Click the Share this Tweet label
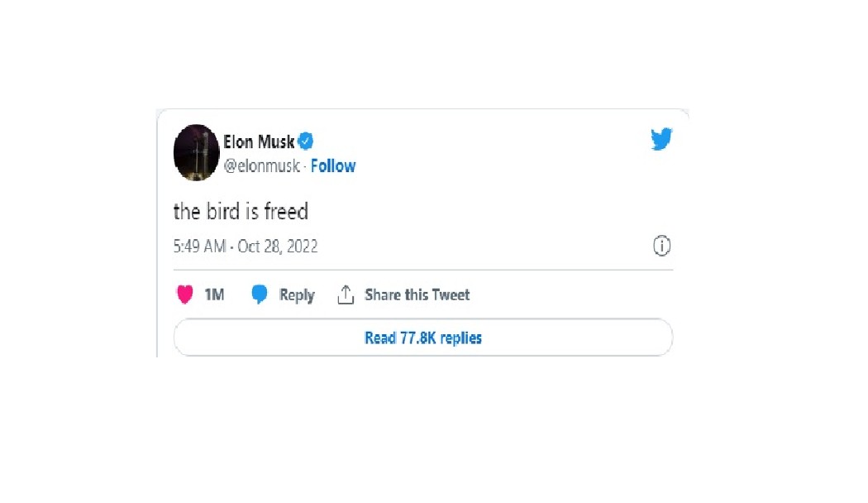Screen dimensions: 868x503 coord(417,295)
